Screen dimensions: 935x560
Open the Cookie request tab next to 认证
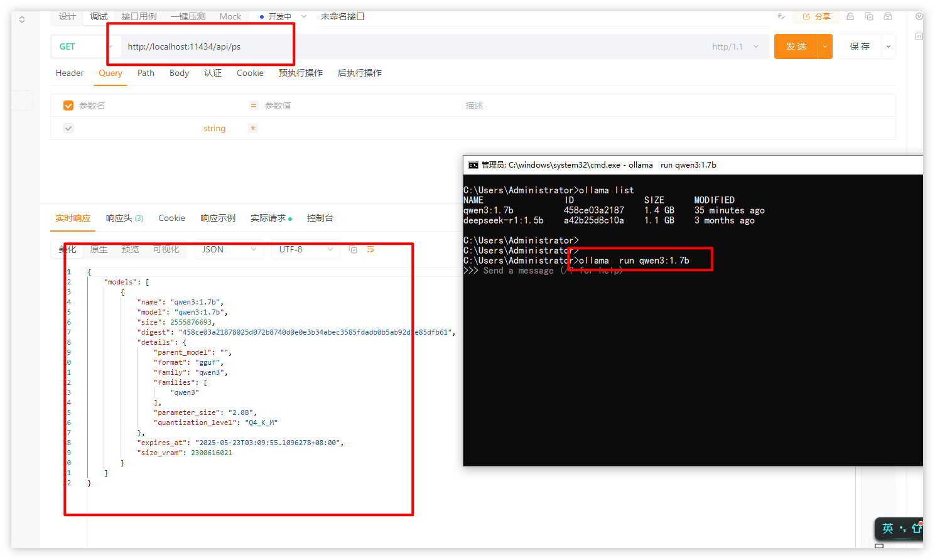click(x=250, y=73)
